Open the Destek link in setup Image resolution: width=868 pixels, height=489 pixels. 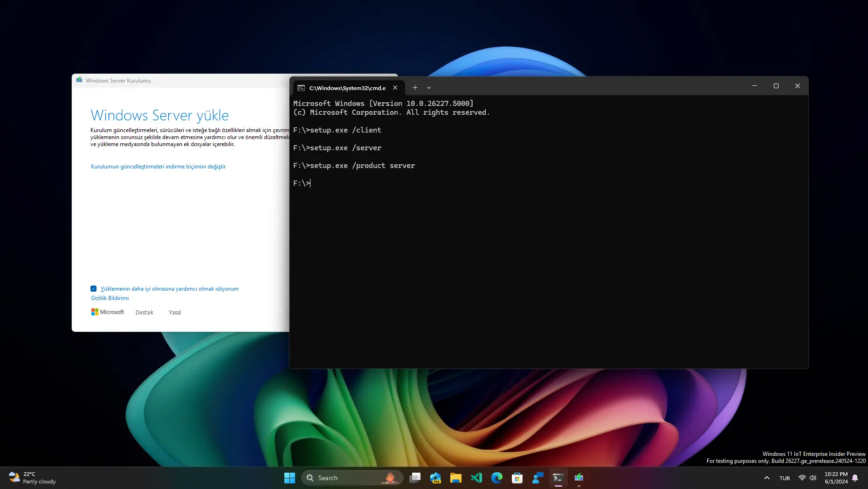coord(145,313)
